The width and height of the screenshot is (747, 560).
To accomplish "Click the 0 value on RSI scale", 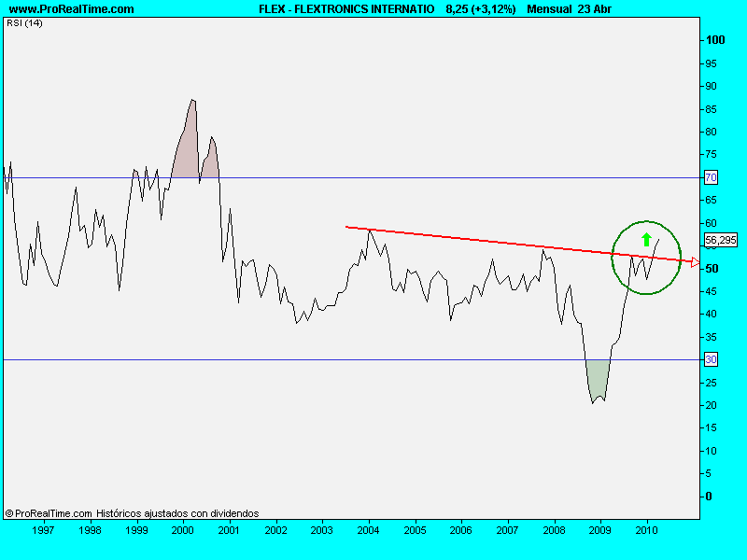I will (709, 497).
